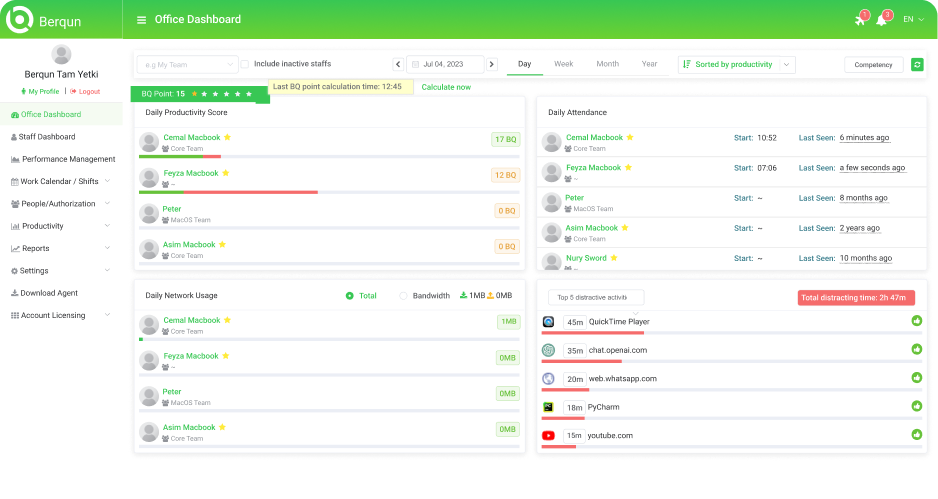The height and width of the screenshot is (499, 938).
Task: Click thumbs-up icon for PyCharm row
Action: pos(916,407)
